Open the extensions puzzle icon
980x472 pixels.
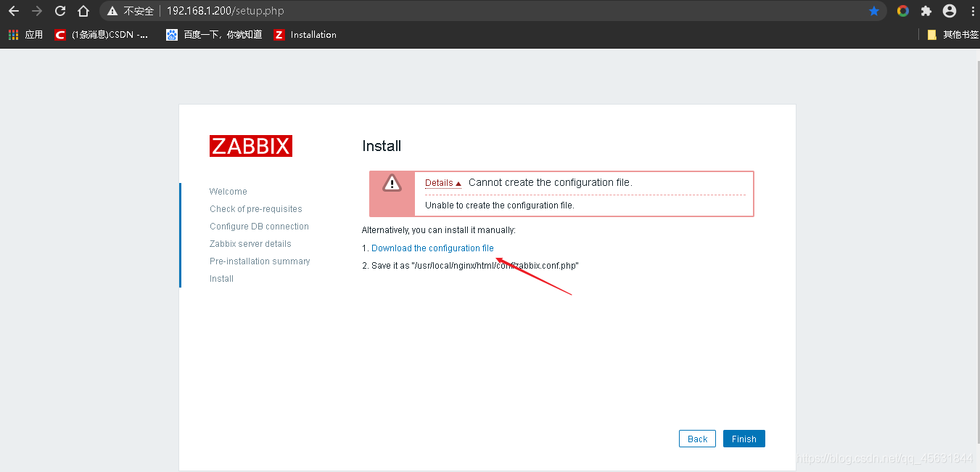click(x=926, y=11)
